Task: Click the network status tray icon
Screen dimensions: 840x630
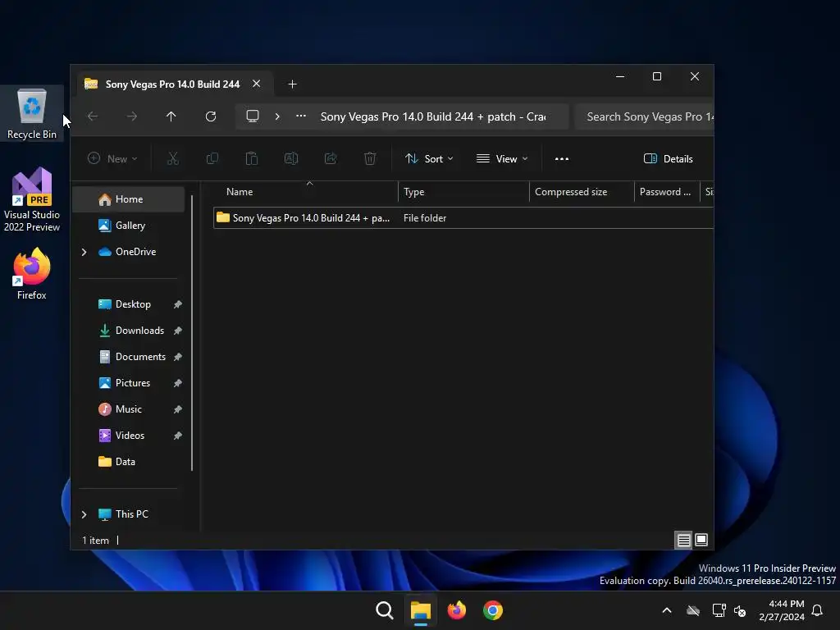Action: [x=719, y=610]
